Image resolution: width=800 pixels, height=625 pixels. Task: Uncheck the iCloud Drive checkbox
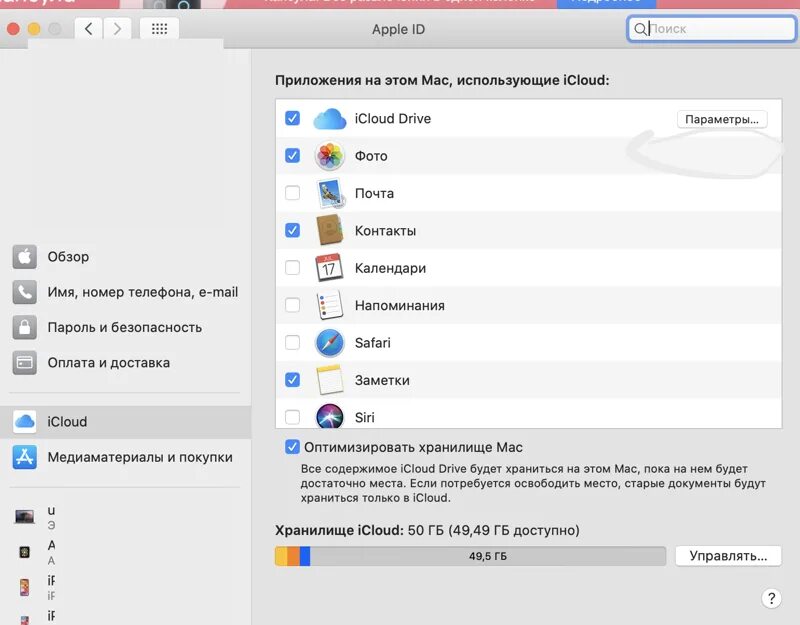tap(292, 118)
